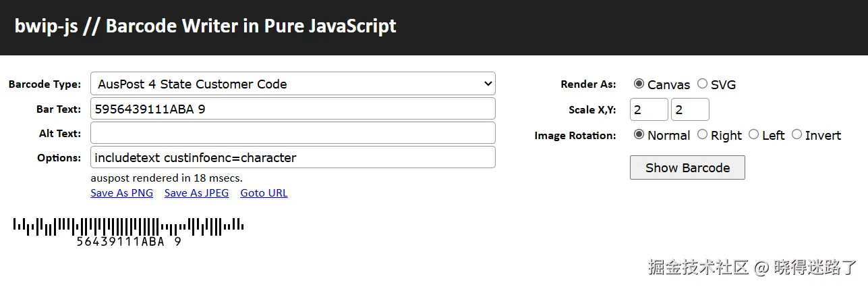Click the 'Bar Text:' label
This screenshot has height=287, width=868.
click(x=59, y=109)
